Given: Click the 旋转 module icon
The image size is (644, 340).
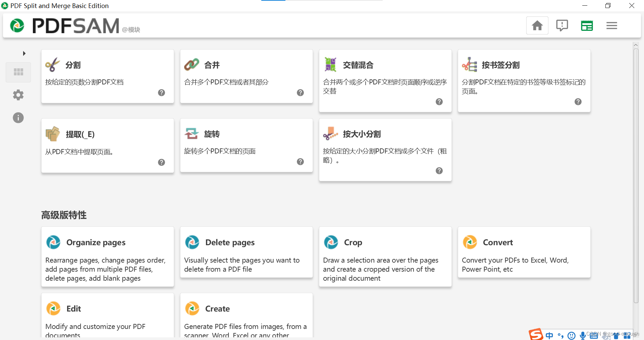Looking at the screenshot, I should point(192,134).
